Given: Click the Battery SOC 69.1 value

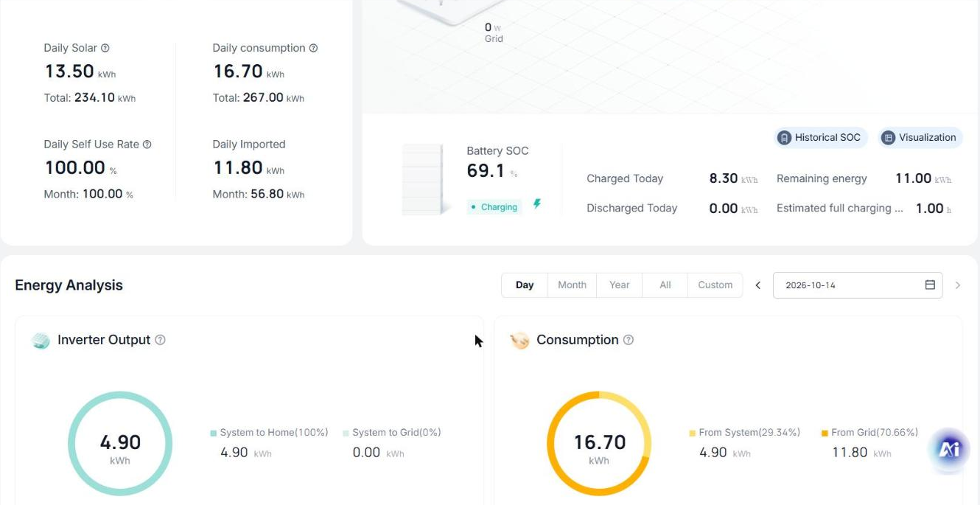Looking at the screenshot, I should pos(486,171).
